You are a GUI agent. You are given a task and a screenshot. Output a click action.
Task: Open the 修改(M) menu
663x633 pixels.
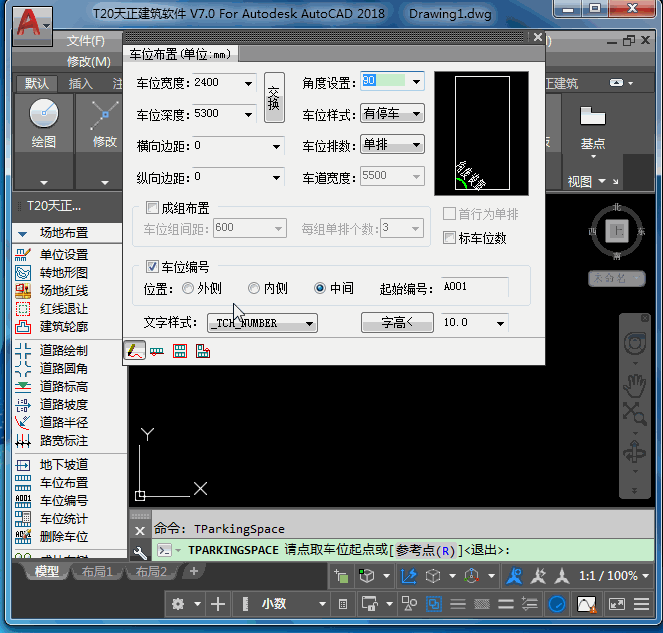pyautogui.click(x=89, y=62)
